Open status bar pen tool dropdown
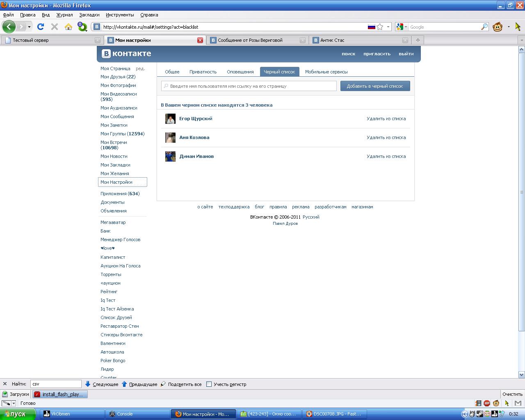Image resolution: width=525 pixels, height=420 pixels. coord(14,403)
